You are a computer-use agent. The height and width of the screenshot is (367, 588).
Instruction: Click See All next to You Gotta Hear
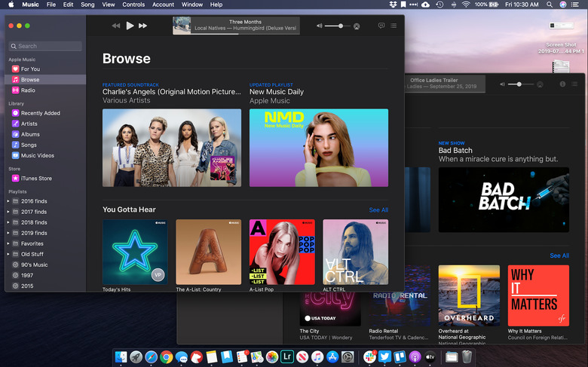click(x=378, y=210)
